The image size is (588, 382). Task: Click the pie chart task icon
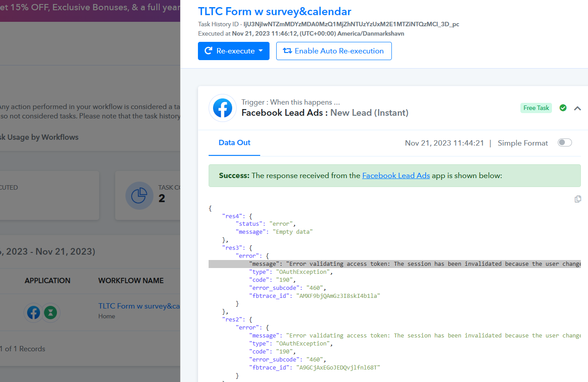pos(138,196)
